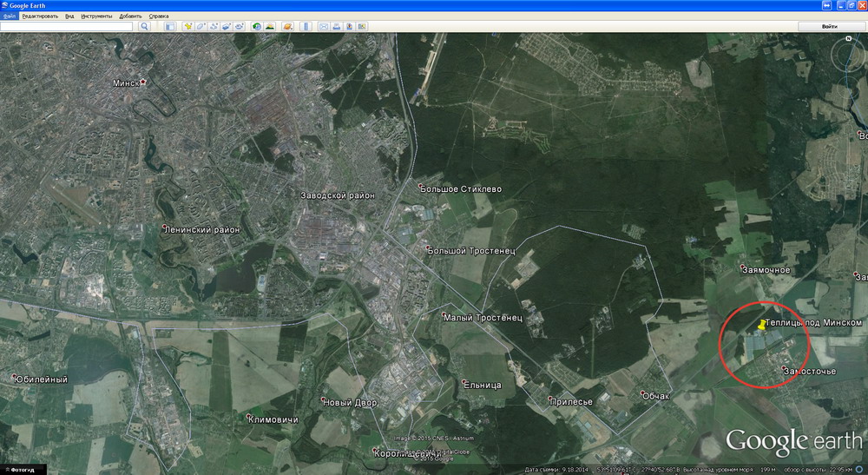Screen dimensions: 868x475
Task: Close the Google Earth window
Action: pos(862,5)
